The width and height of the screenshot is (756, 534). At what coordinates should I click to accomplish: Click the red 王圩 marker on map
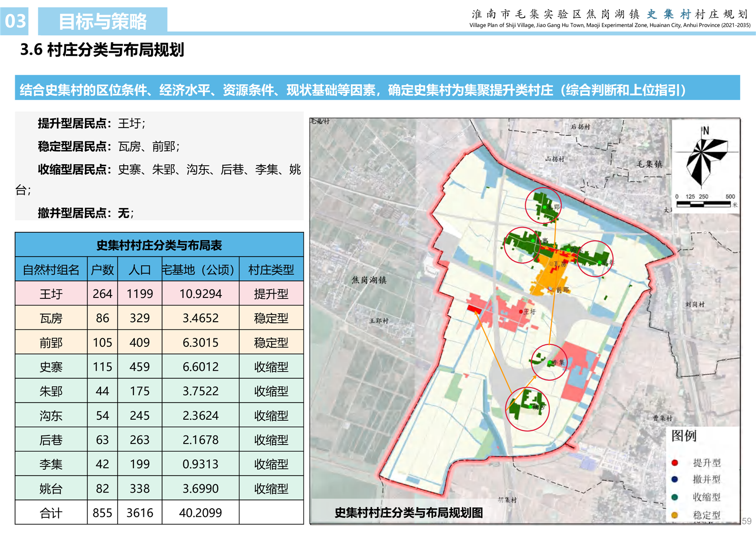tap(521, 312)
